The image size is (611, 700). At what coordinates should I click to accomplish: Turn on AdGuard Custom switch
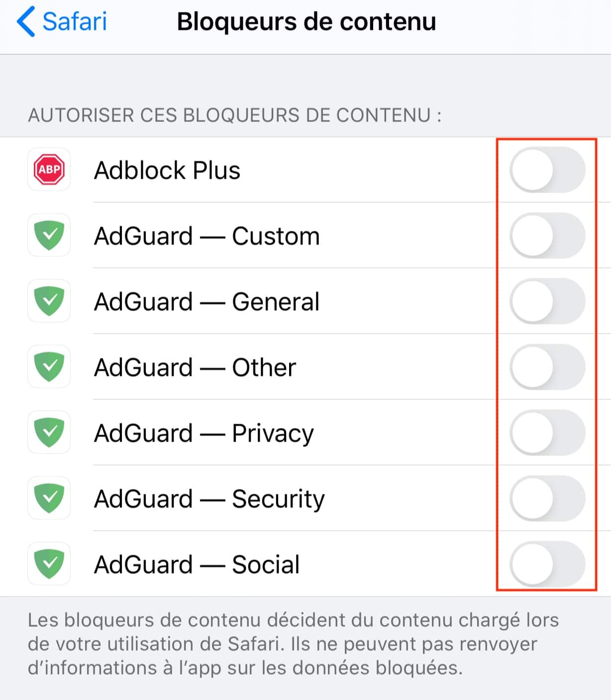coord(547,235)
